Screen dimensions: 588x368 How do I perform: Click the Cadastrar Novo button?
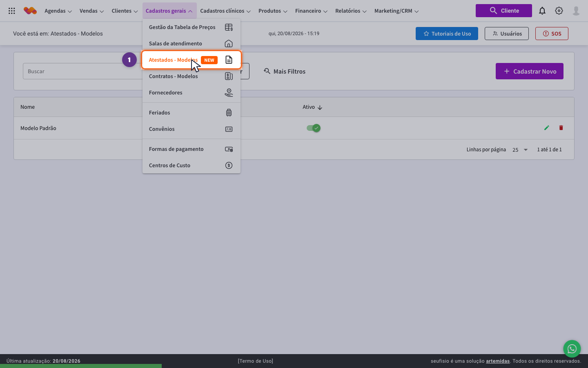coord(530,71)
